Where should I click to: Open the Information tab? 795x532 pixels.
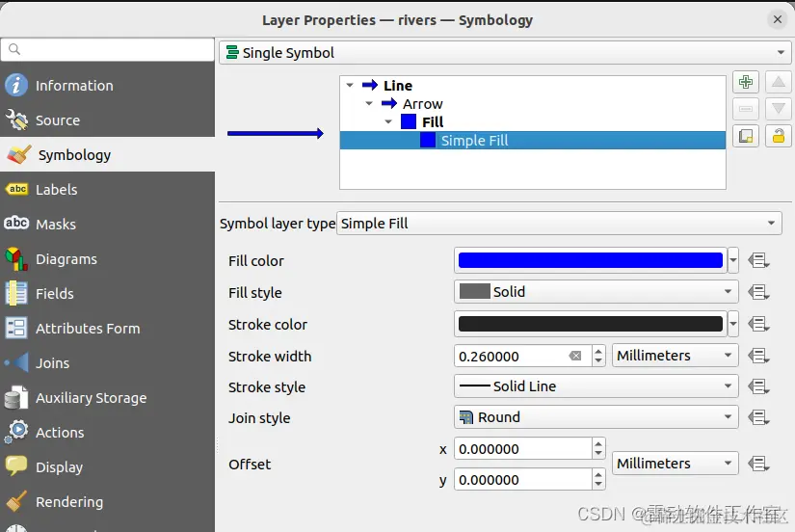click(x=108, y=85)
